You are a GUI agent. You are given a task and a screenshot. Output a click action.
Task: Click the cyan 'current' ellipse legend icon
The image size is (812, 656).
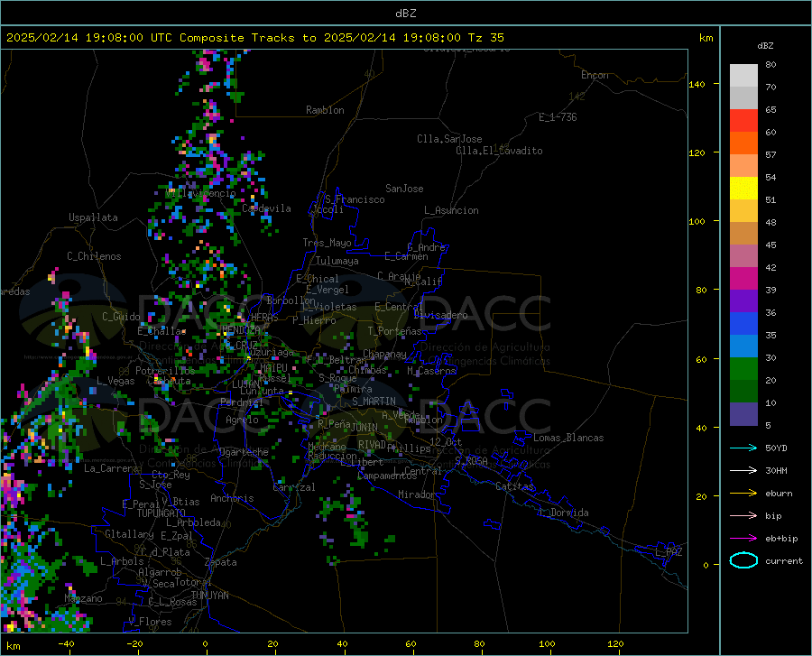pyautogui.click(x=743, y=560)
